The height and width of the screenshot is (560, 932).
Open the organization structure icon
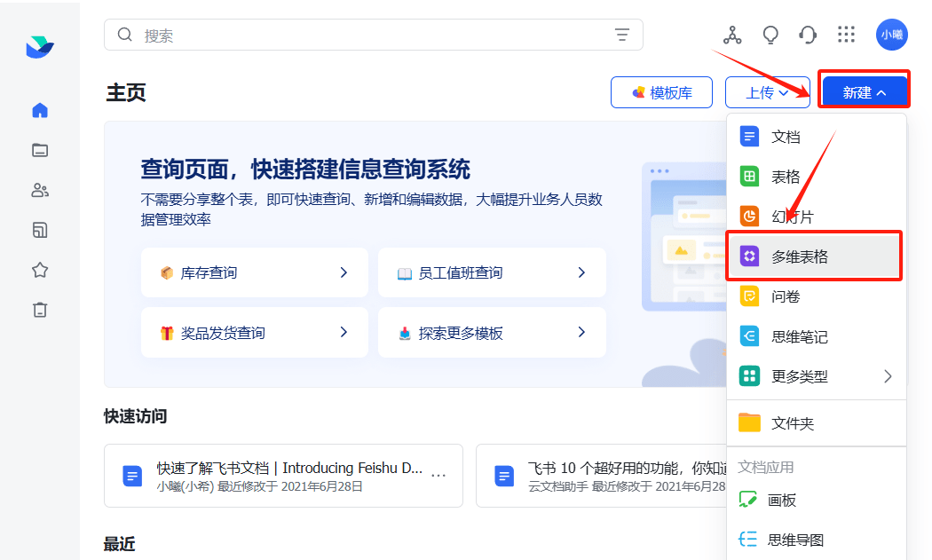point(732,35)
